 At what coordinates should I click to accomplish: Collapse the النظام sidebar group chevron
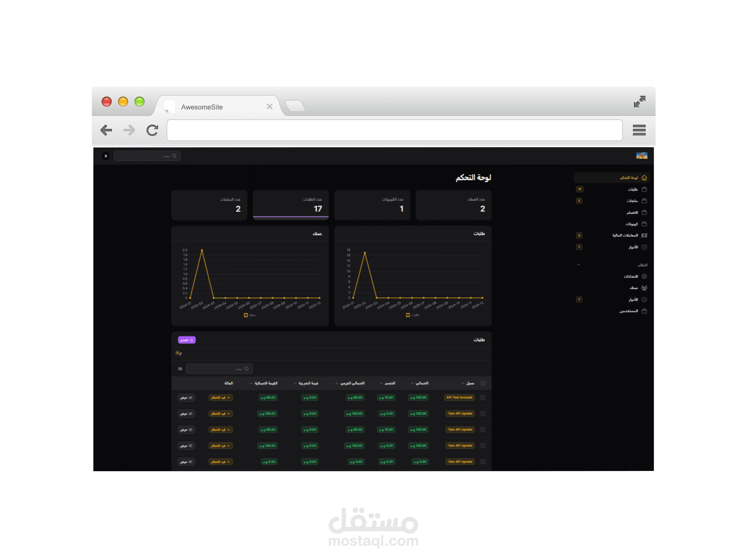[578, 265]
